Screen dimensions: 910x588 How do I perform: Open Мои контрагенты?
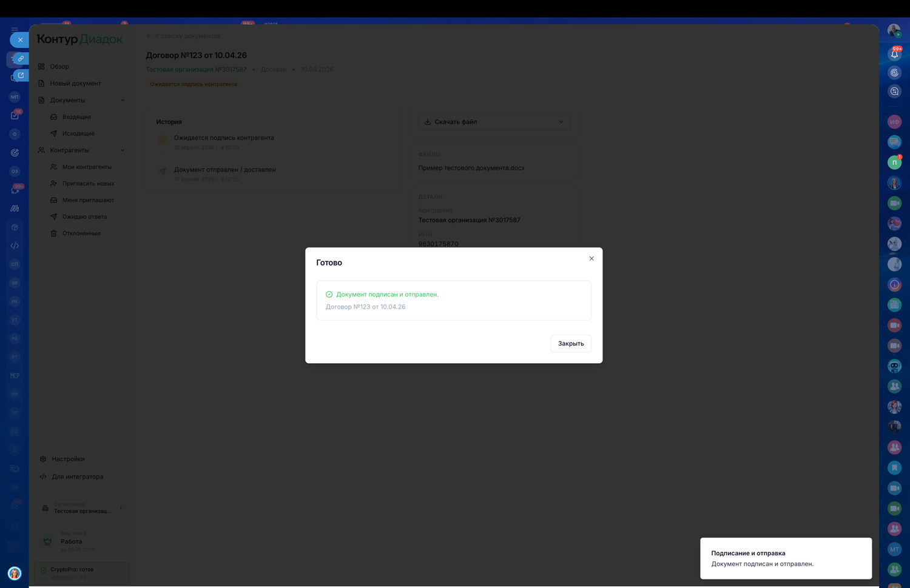pyautogui.click(x=87, y=167)
